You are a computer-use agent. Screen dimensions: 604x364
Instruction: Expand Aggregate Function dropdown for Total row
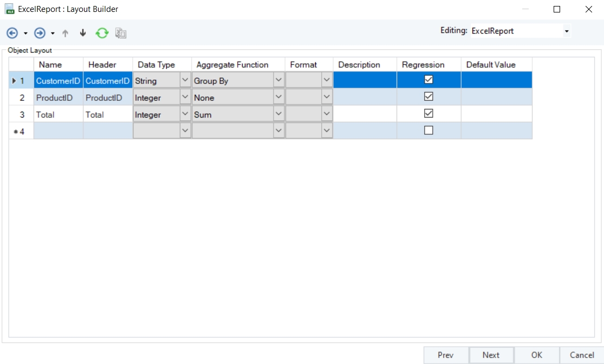(278, 114)
